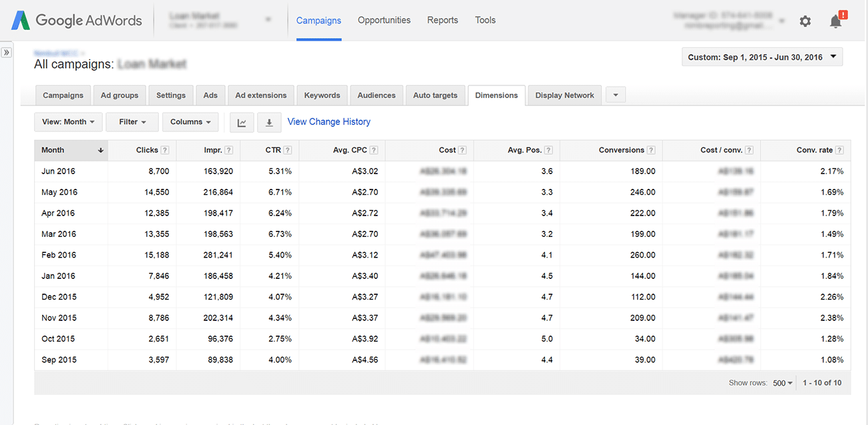This screenshot has height=425, width=868.
Task: Click the 281,241 impressions value
Action: pos(218,255)
